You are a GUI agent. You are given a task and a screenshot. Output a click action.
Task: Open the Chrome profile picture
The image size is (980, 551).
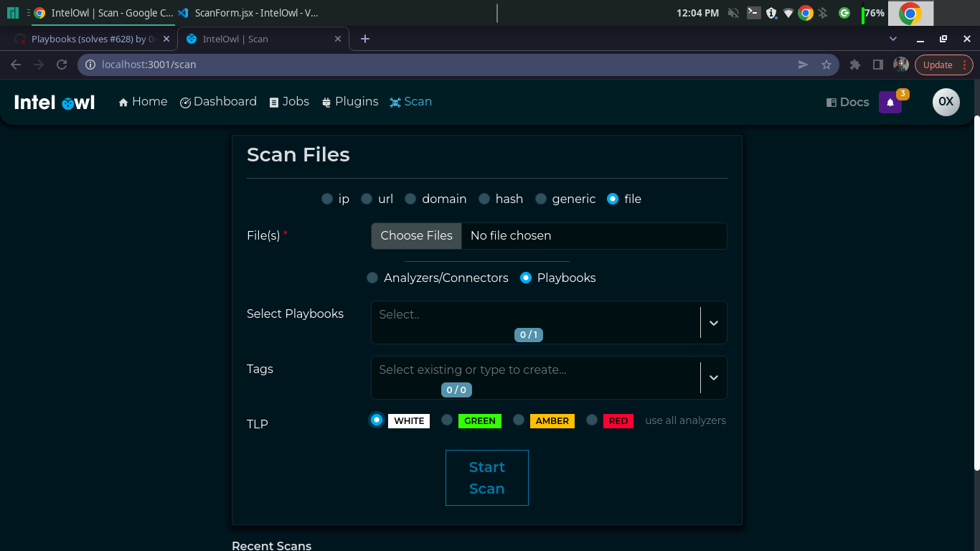[x=901, y=65]
